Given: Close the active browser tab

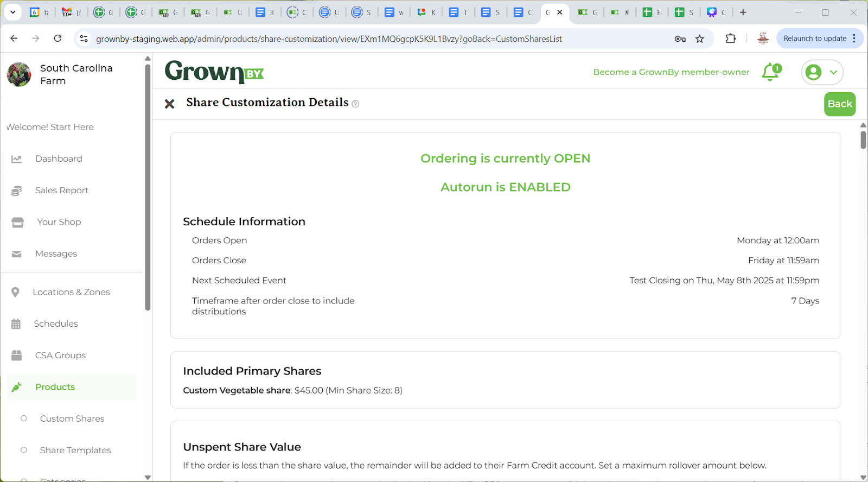Looking at the screenshot, I should click(560, 12).
